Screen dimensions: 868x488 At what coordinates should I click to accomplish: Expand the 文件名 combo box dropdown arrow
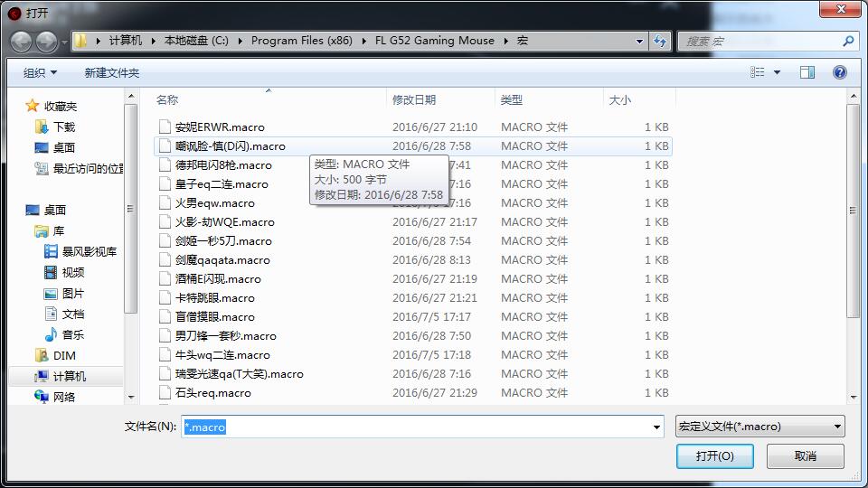656,427
